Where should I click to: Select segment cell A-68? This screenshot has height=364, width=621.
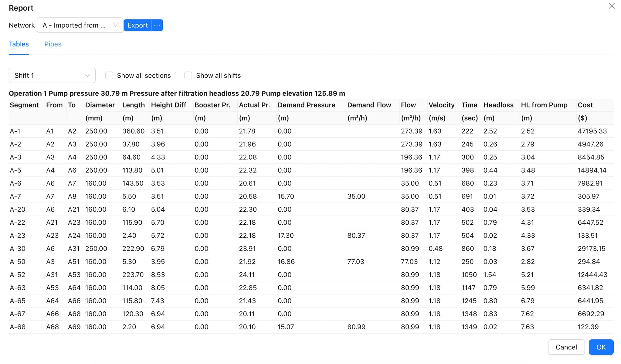click(x=18, y=327)
